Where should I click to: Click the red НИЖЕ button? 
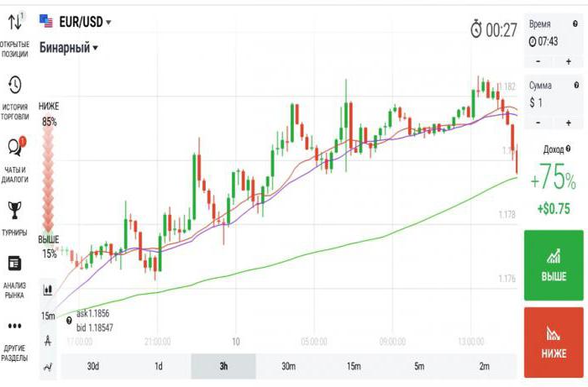pyautogui.click(x=554, y=343)
